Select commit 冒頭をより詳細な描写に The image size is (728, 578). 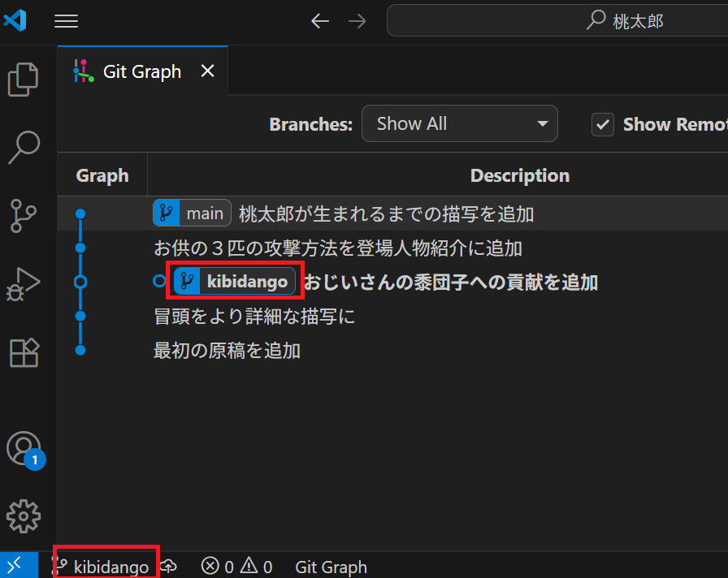click(x=254, y=317)
